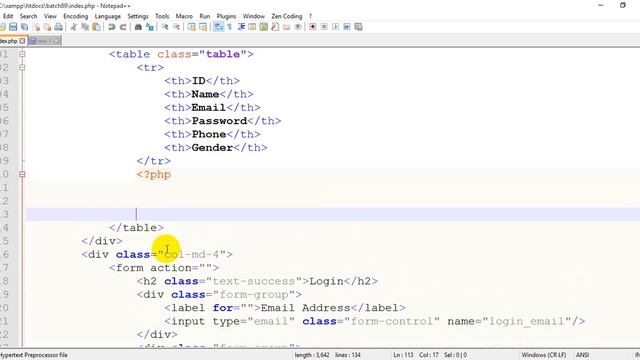Collapse the <?php block fold marker
640x360 pixels.
click(x=22, y=174)
